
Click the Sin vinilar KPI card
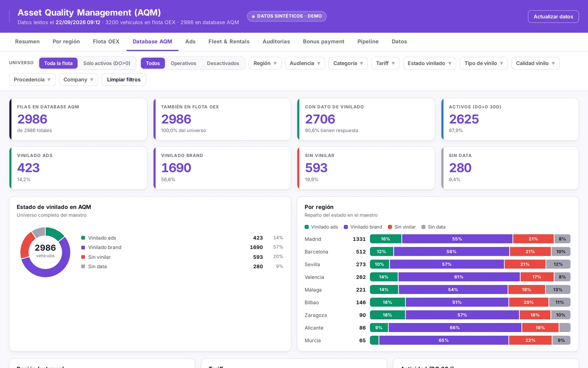[x=366, y=168]
